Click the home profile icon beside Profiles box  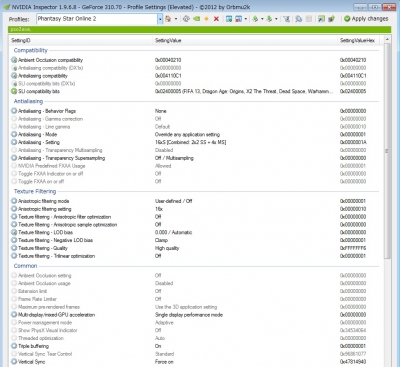pyautogui.click(x=168, y=19)
